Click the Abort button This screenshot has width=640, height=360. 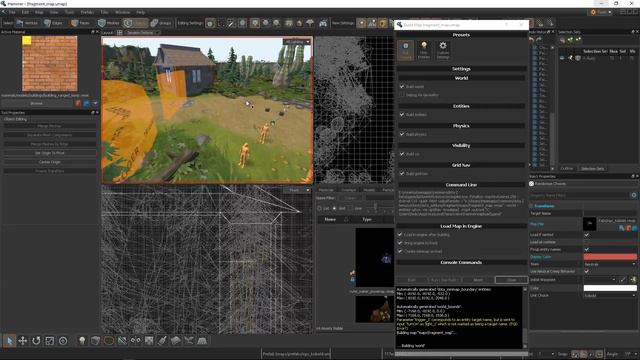tap(478, 280)
